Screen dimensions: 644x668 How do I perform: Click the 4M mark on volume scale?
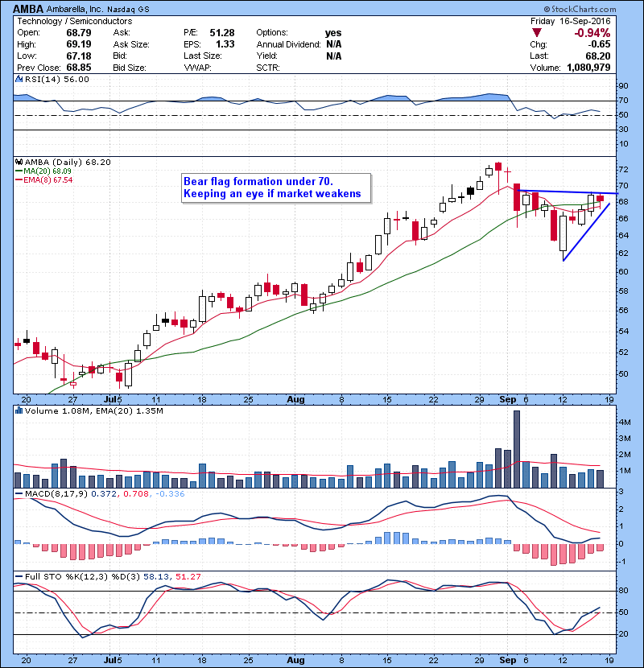(625, 423)
